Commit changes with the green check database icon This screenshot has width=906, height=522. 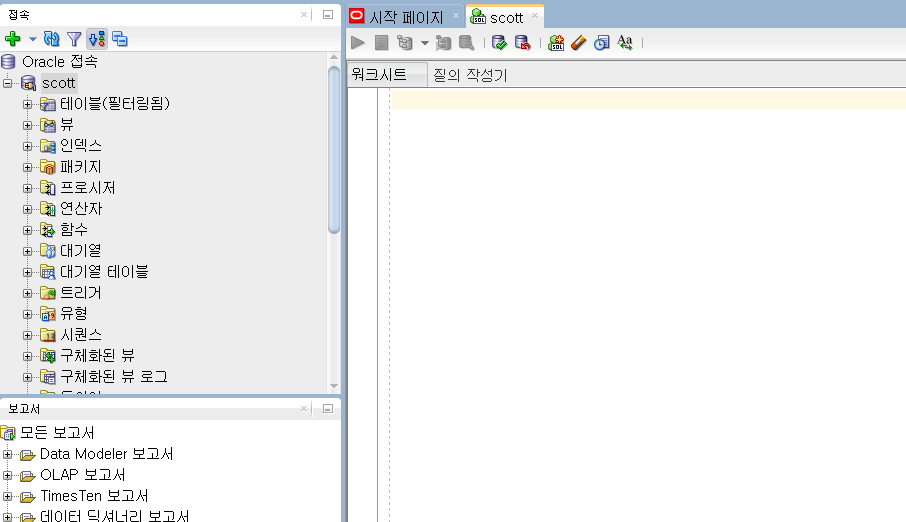click(499, 43)
